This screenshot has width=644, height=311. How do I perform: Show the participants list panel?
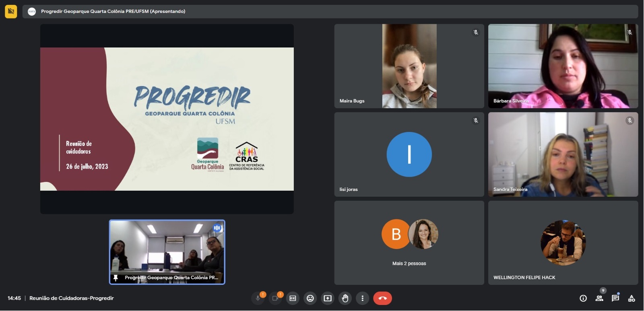pyautogui.click(x=599, y=299)
